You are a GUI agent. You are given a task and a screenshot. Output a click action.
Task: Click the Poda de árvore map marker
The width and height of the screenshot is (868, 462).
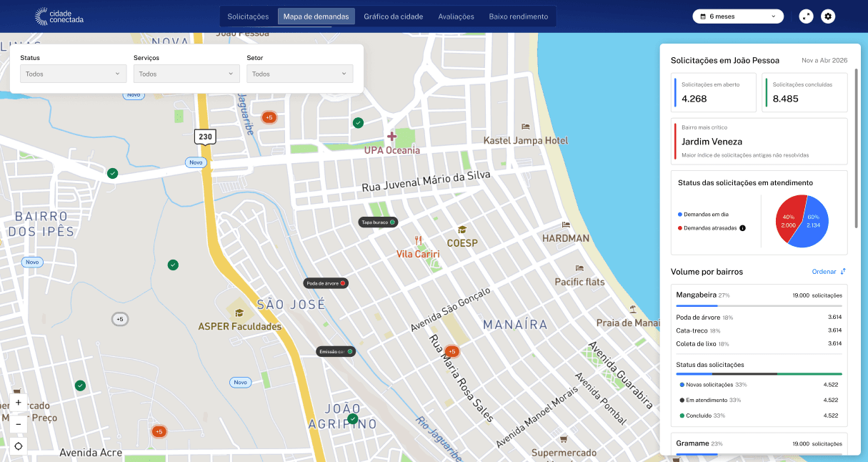click(x=326, y=283)
